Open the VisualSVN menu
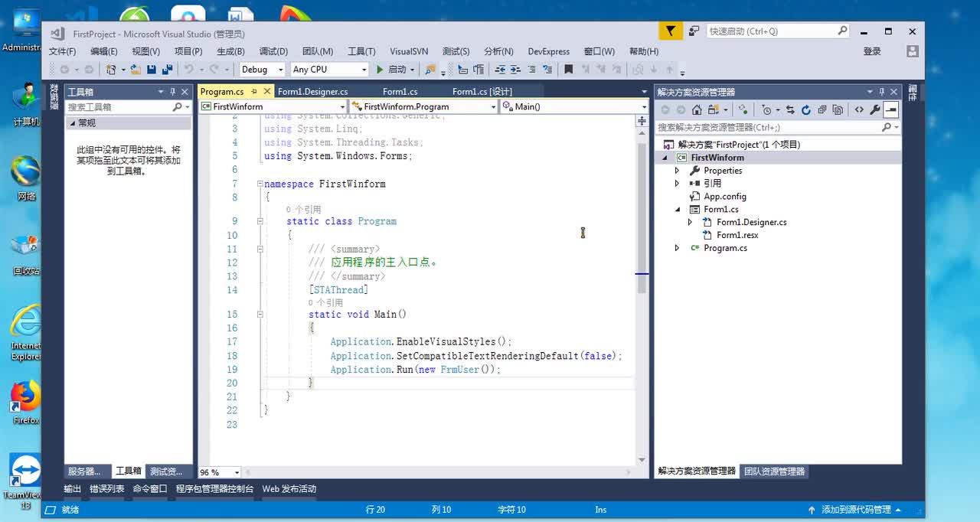Screen dimensions: 980x522 point(409,51)
